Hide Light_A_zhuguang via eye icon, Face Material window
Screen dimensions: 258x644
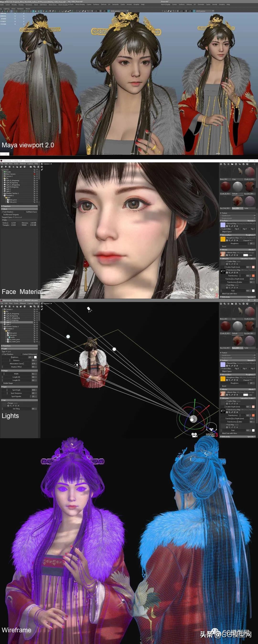[x=37, y=180]
